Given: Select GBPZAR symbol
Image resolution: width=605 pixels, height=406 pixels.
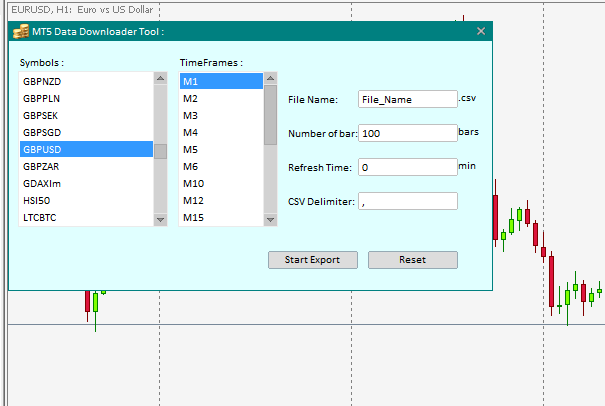Looking at the screenshot, I should [x=86, y=166].
